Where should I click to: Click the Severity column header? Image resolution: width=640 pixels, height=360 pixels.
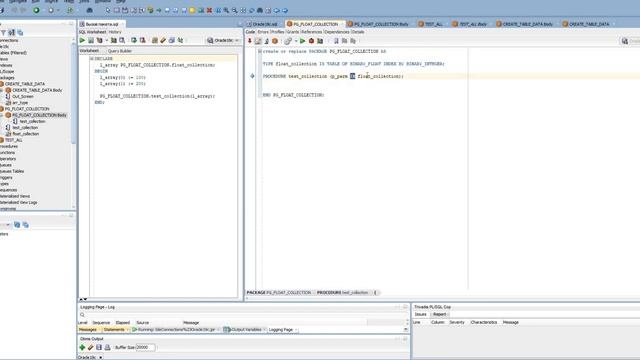click(457, 322)
